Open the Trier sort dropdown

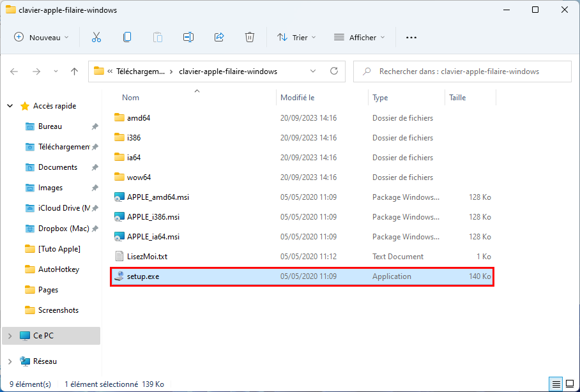tap(296, 38)
